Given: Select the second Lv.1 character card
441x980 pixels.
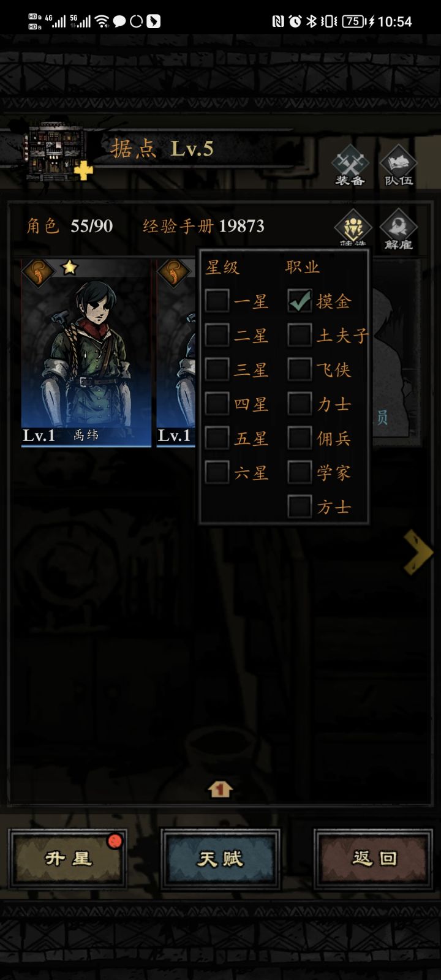Looking at the screenshot, I should tap(176, 353).
